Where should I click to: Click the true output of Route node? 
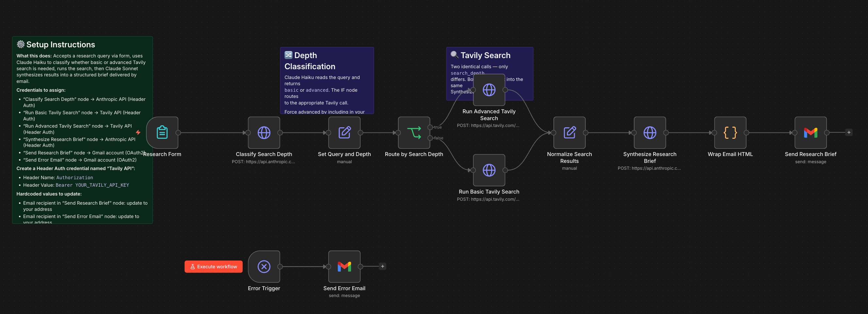click(x=430, y=127)
